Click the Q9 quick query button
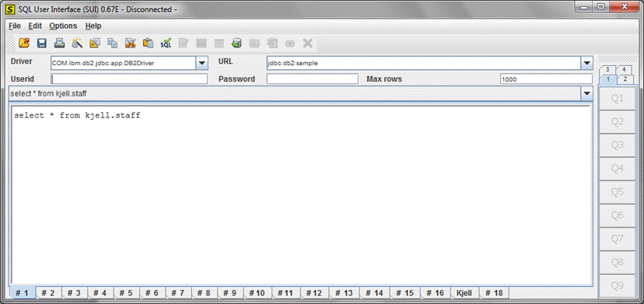The image size is (644, 304). tap(618, 285)
